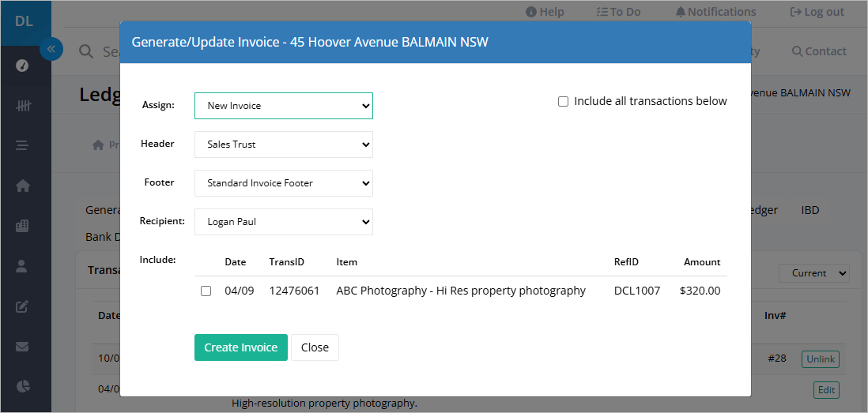This screenshot has height=413, width=868.
Task: Collapse sidebar with double-chevron button
Action: (51, 49)
